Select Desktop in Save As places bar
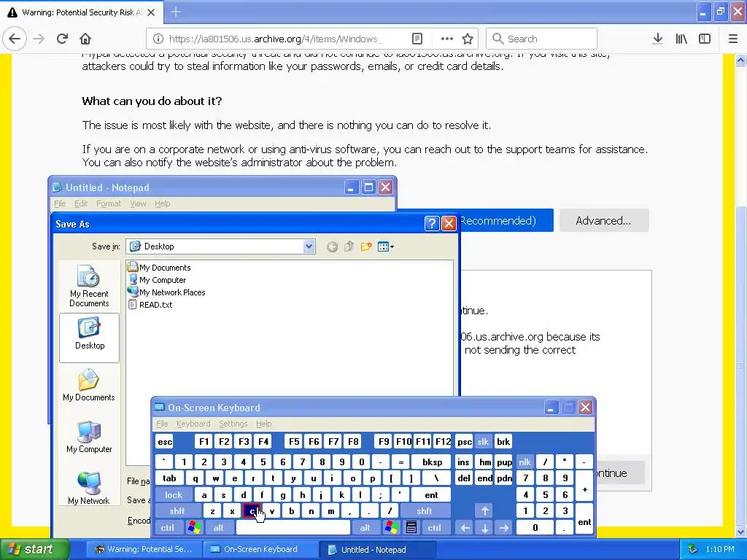This screenshot has width=747, height=560. 89,338
